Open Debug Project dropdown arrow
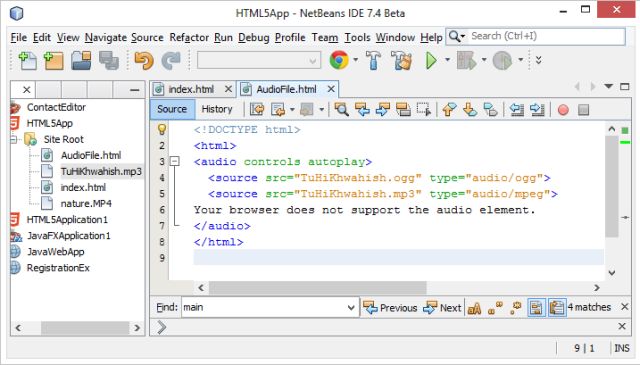This screenshot has height=365, width=640. (484, 60)
